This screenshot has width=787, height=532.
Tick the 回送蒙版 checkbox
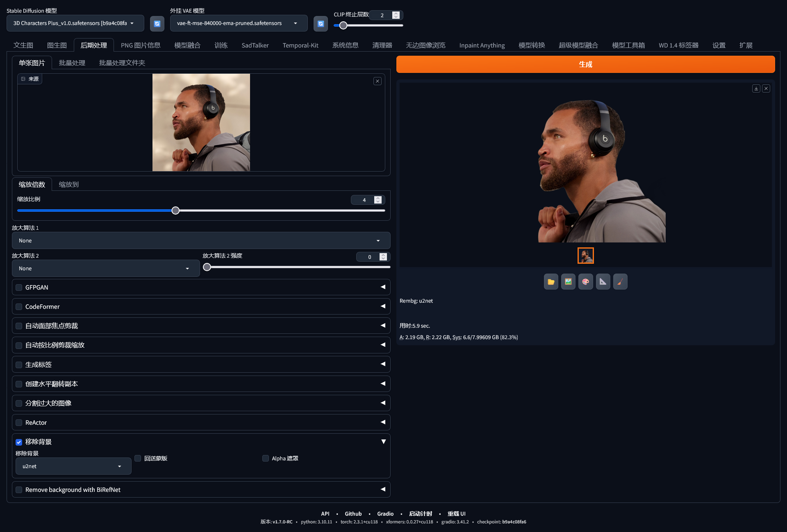138,458
